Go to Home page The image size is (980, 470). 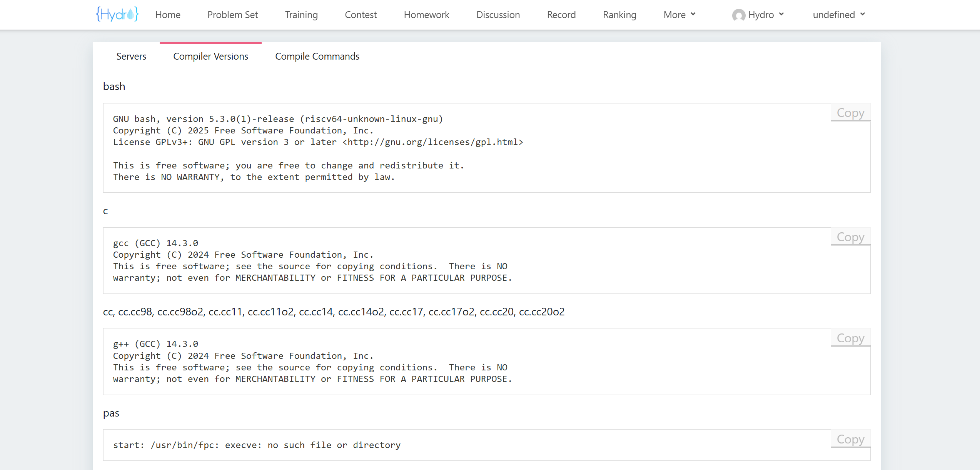168,15
